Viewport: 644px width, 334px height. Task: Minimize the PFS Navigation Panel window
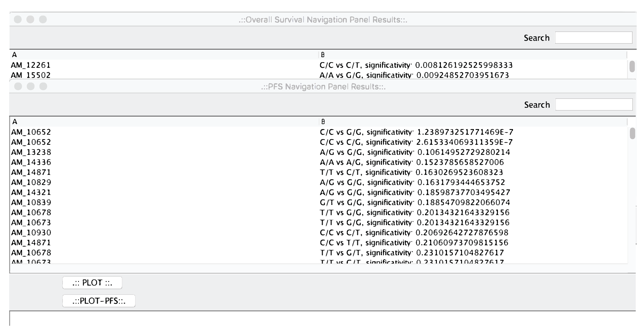[30, 87]
